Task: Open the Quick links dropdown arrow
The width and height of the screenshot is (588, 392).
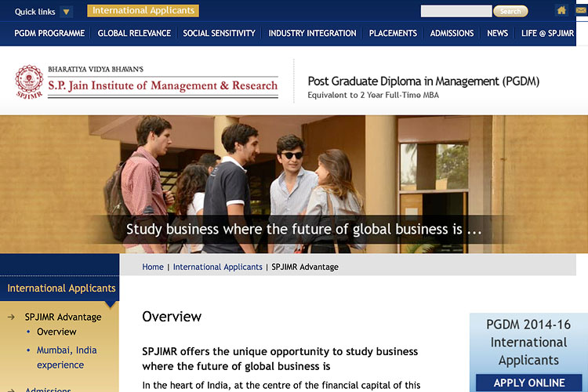Action: click(66, 12)
